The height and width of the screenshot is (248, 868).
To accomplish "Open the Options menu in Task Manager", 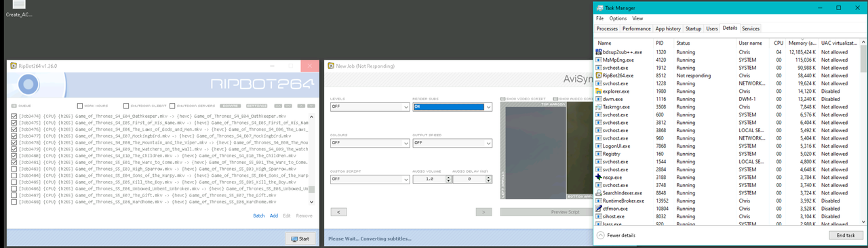I will (618, 18).
